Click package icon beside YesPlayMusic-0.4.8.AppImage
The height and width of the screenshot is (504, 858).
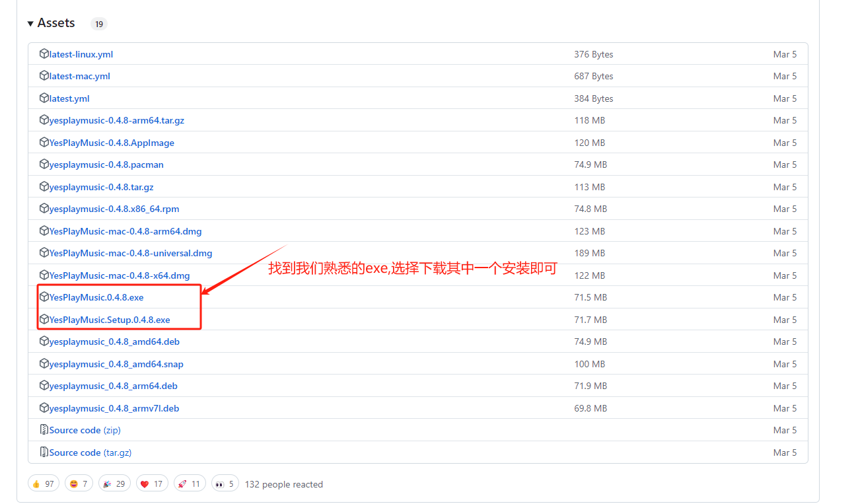(44, 142)
